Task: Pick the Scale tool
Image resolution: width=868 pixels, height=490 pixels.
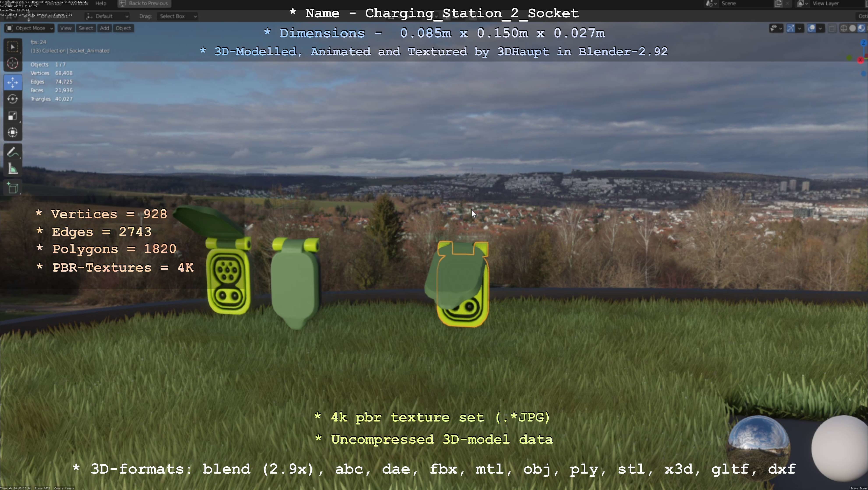Action: pyautogui.click(x=13, y=116)
